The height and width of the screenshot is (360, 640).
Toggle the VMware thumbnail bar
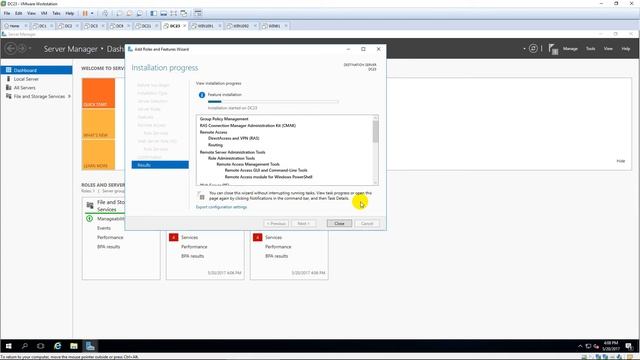[164, 13]
